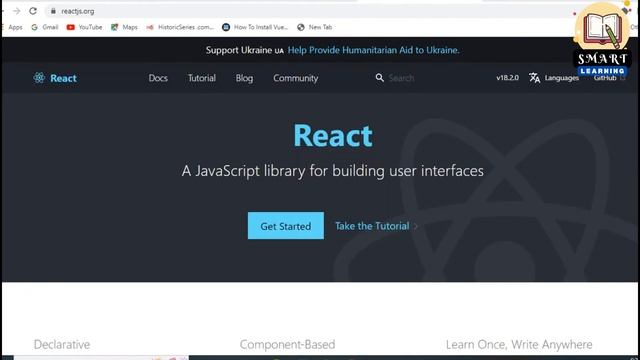Open the Community menu item
640x360 pixels.
[x=296, y=78]
